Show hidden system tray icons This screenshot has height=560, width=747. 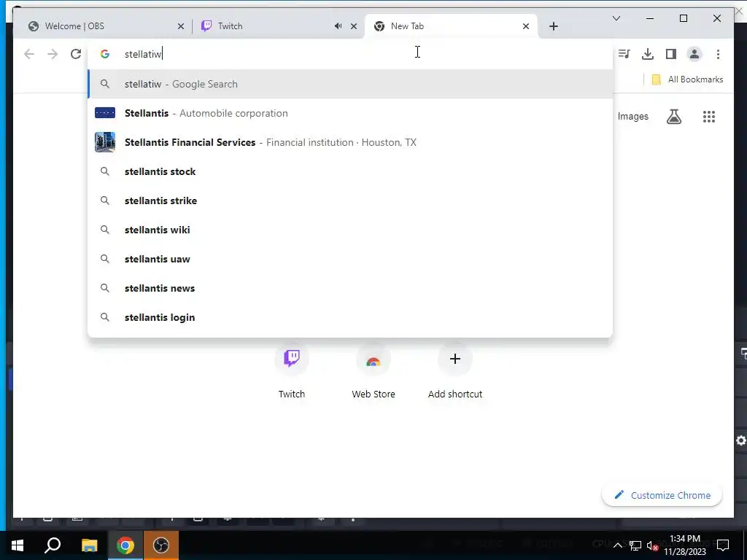coord(617,545)
